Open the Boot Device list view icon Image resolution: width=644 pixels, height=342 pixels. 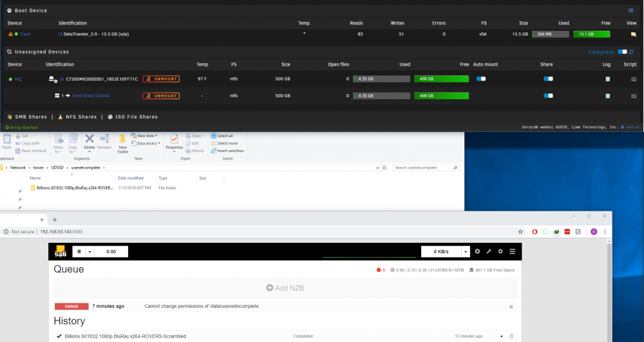click(x=630, y=10)
